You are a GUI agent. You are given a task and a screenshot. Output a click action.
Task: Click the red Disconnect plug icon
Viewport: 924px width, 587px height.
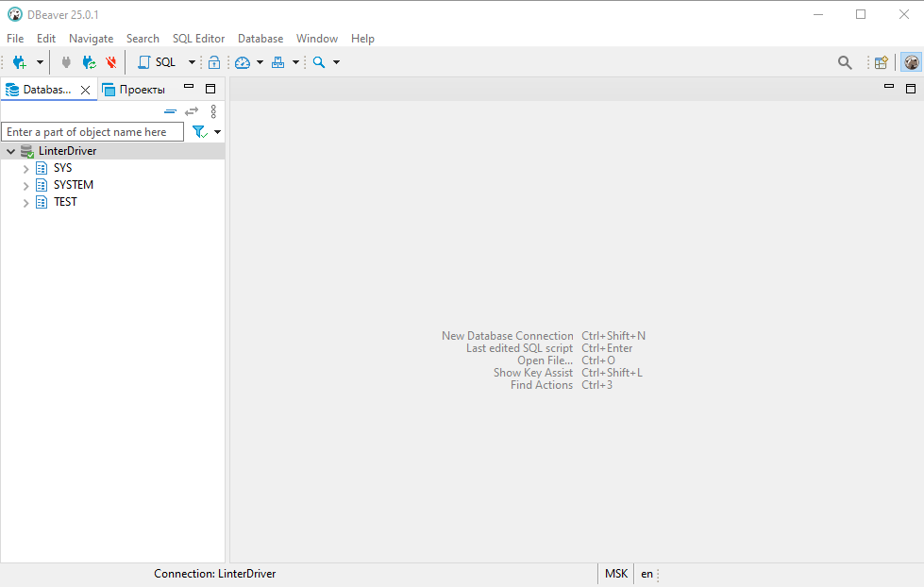[x=111, y=62]
